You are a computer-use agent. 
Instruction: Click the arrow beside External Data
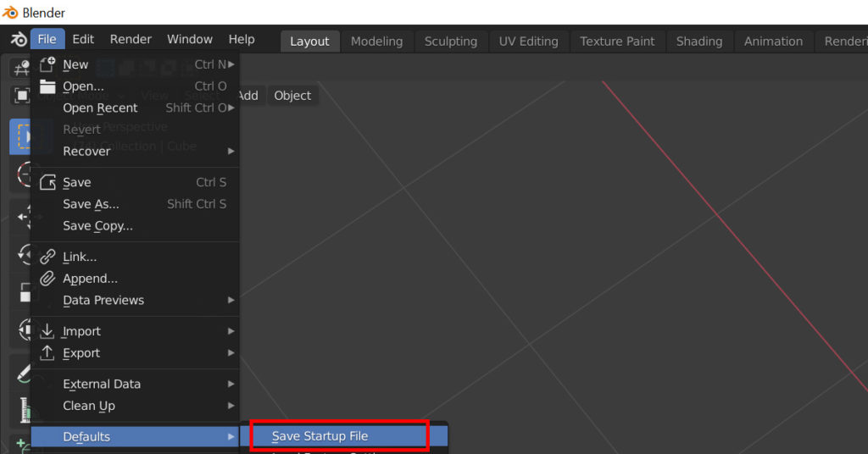231,384
